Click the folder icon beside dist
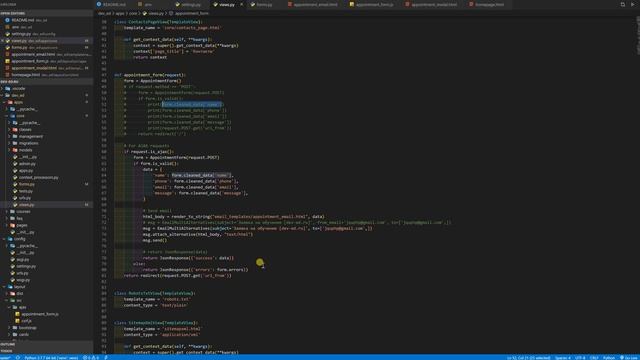The height and width of the screenshot is (360, 640). (x=13, y=293)
